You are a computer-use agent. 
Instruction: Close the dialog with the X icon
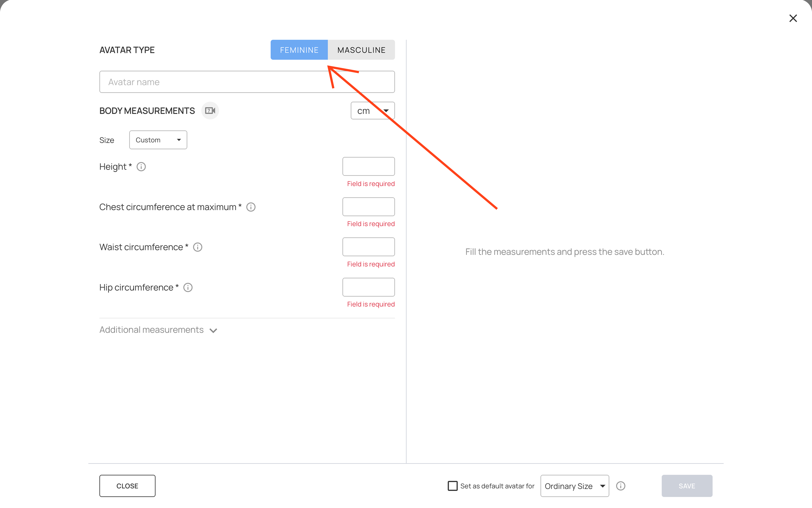[793, 18]
